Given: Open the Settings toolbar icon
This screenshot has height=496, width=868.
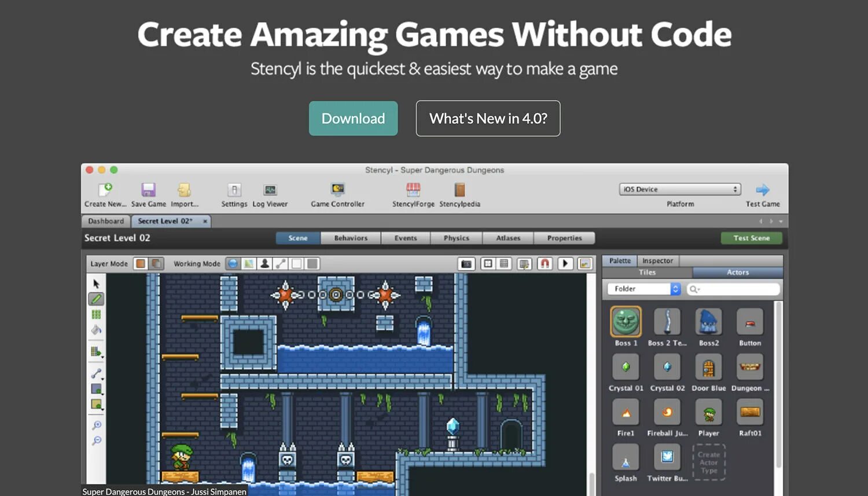Looking at the screenshot, I should [x=234, y=190].
